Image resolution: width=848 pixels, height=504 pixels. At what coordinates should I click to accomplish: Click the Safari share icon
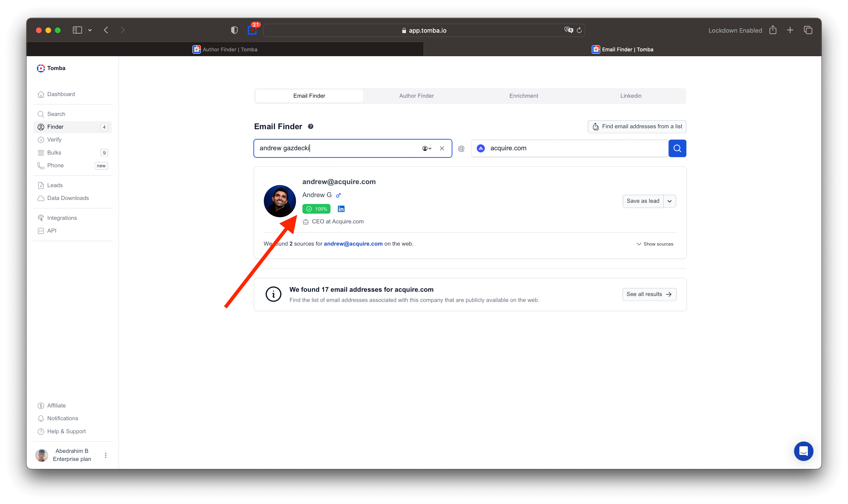[x=773, y=30]
